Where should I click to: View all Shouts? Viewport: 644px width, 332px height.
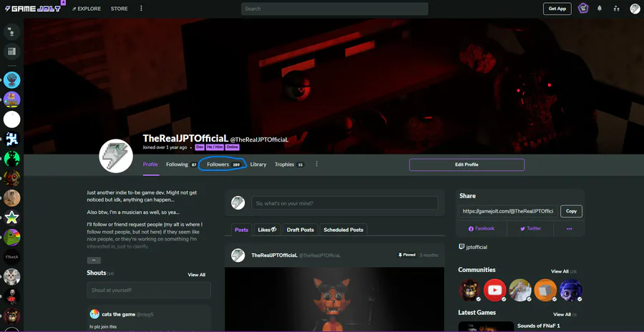196,275
